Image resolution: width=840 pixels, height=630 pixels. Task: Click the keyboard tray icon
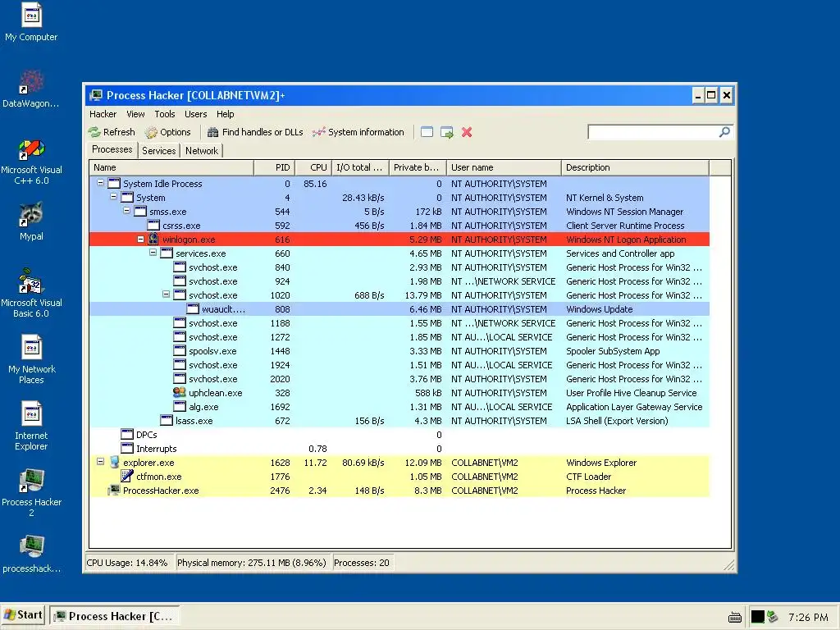click(x=735, y=617)
